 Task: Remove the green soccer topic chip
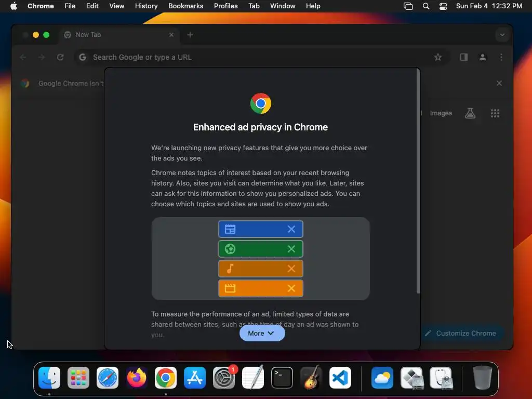click(x=291, y=249)
